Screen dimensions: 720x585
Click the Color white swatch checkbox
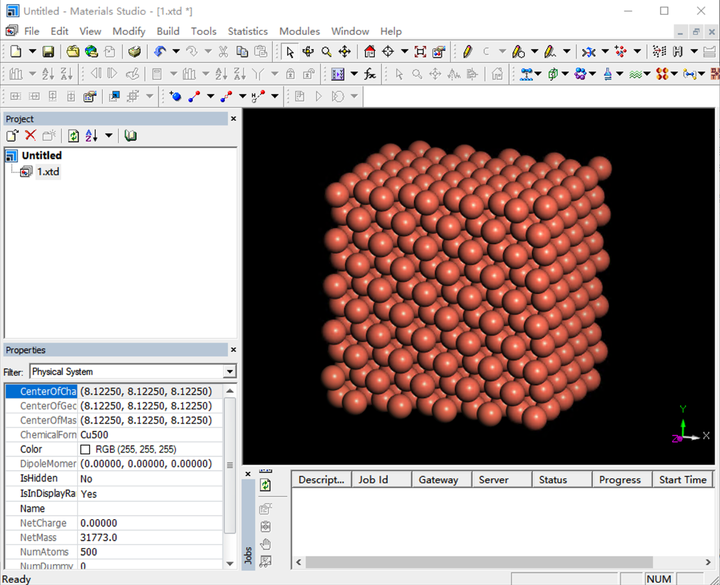tap(85, 450)
